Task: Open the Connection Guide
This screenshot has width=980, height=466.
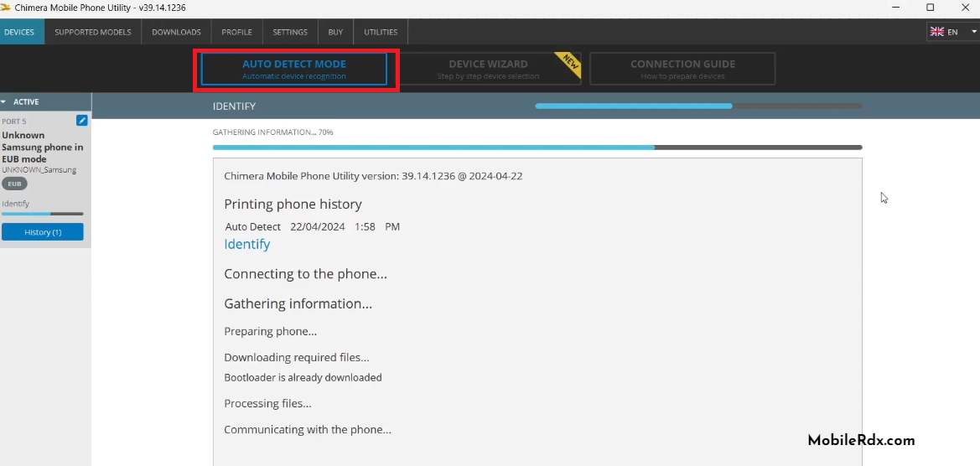Action: click(682, 69)
